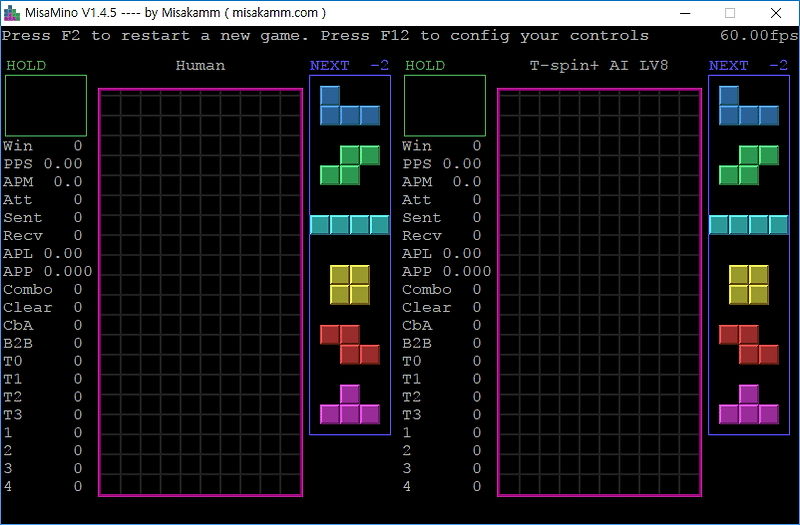Click the yellow O piece in AI NEXT queue
This screenshot has height=525, width=800.
tap(749, 285)
